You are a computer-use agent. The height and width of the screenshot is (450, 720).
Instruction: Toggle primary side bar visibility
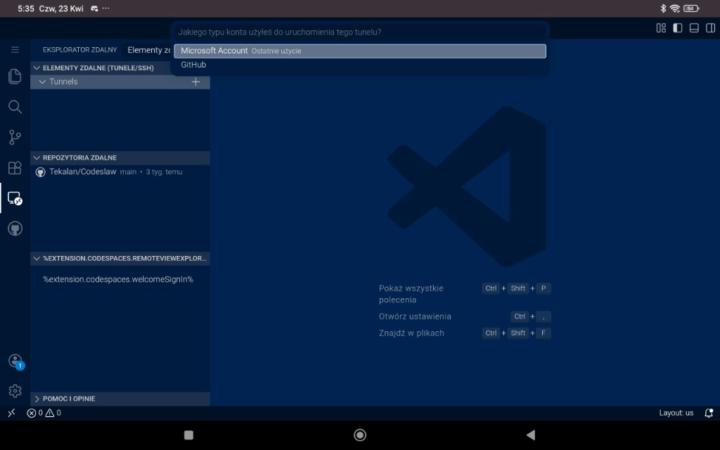(x=677, y=28)
